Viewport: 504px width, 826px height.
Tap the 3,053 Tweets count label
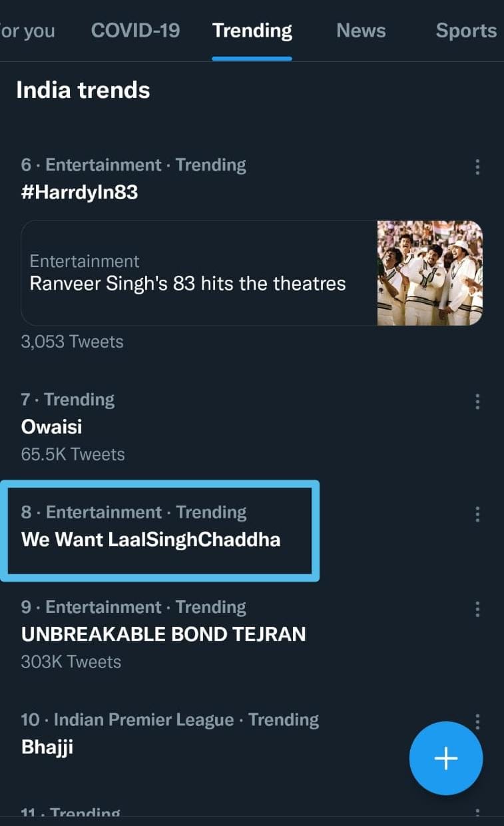tap(72, 342)
